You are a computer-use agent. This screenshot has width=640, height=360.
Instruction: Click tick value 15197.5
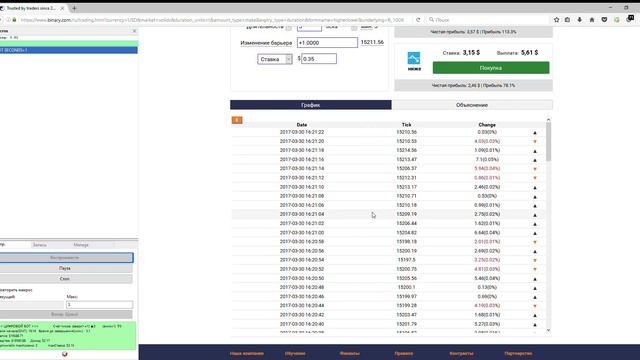click(407, 260)
